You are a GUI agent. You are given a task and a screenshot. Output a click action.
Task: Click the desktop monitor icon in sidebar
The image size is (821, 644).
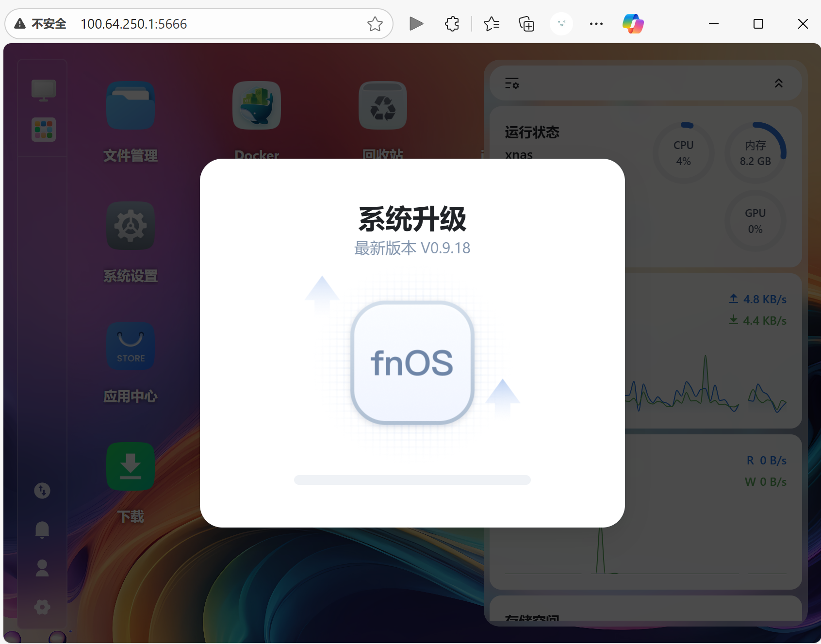click(x=44, y=90)
